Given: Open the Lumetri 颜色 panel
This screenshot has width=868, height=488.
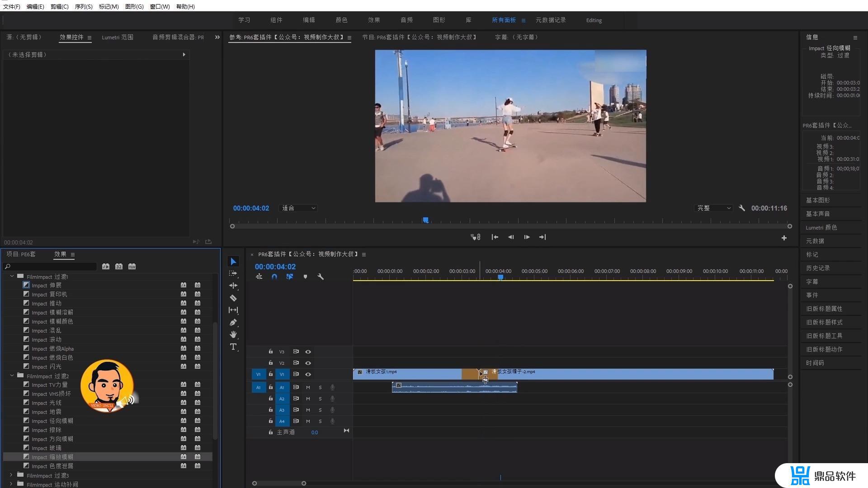Looking at the screenshot, I should click(x=821, y=227).
